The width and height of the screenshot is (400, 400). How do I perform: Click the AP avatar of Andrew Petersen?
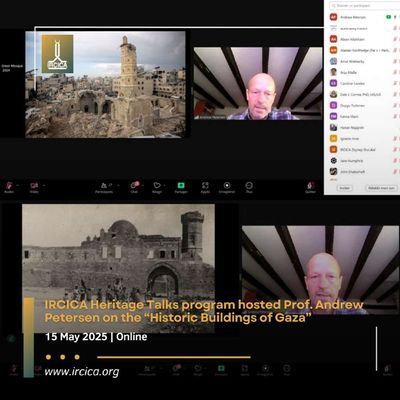coord(333,17)
